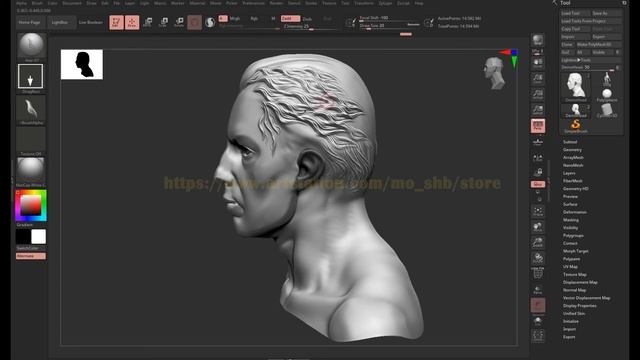Open the brush alpha selector
Screen dimensions: 640x360
coord(31,109)
